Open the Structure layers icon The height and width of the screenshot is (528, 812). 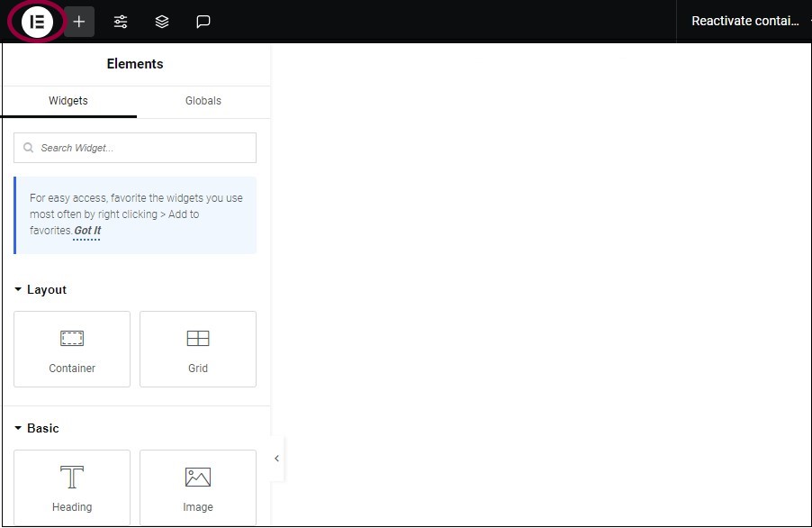[162, 22]
